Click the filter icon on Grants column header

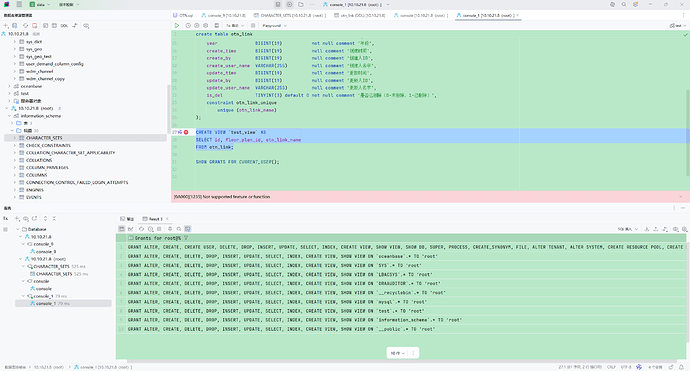[186, 238]
